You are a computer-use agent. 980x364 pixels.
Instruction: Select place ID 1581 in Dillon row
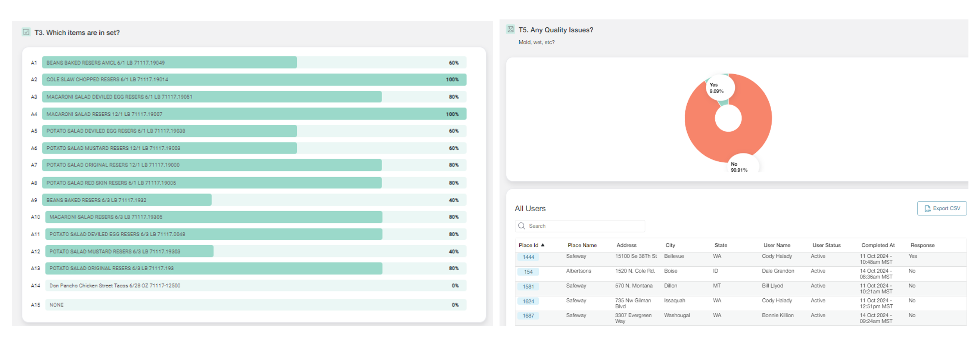(x=528, y=287)
